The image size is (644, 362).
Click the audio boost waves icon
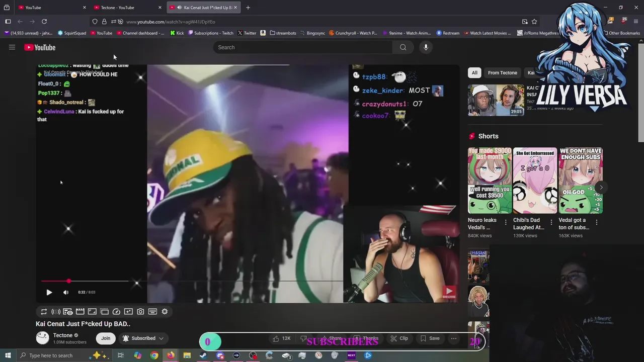(56, 312)
